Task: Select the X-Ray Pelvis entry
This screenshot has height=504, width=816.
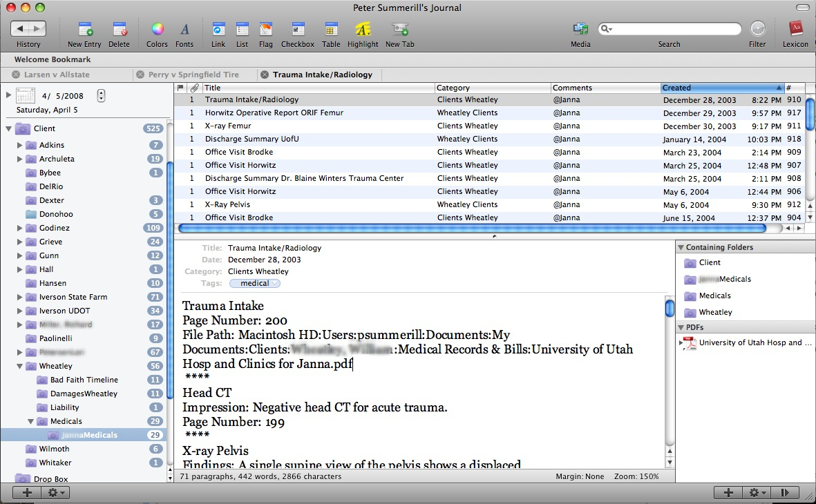Action: [x=489, y=204]
